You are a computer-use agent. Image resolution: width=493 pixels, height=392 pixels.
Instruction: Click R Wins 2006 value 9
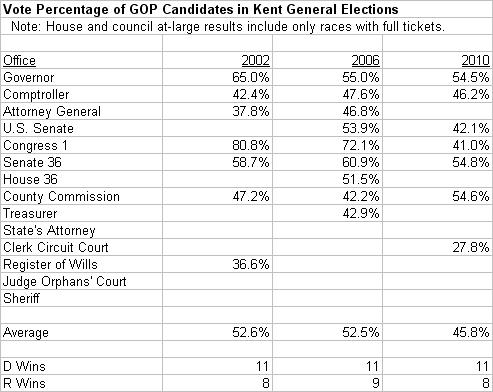point(376,383)
